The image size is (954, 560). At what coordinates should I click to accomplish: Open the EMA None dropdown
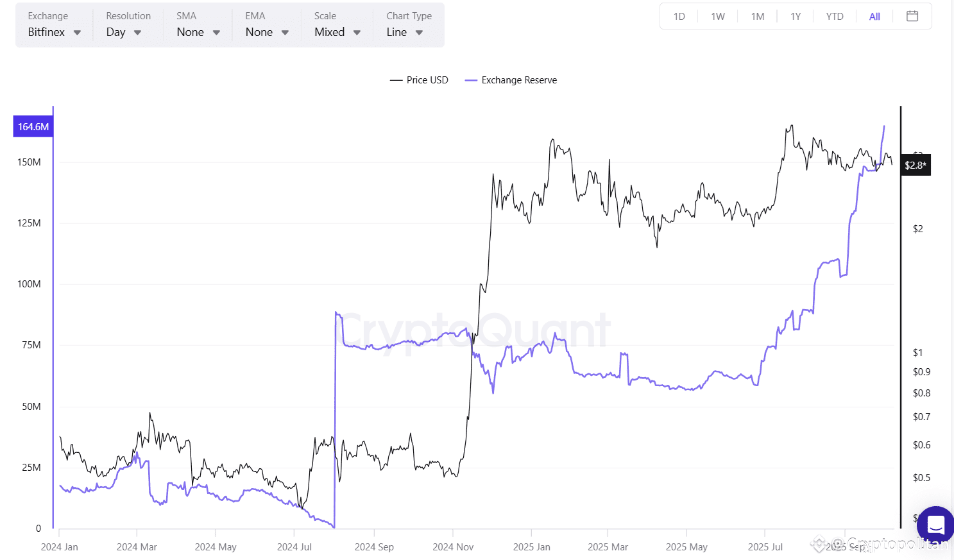click(266, 32)
